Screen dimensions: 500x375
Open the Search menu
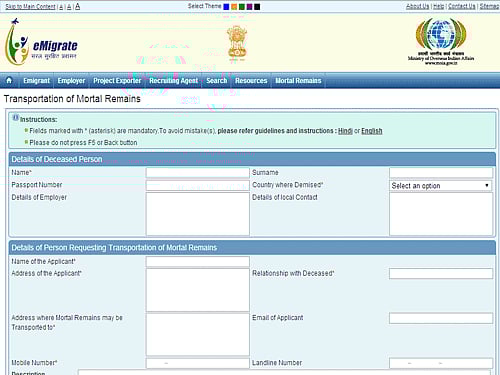tap(217, 81)
